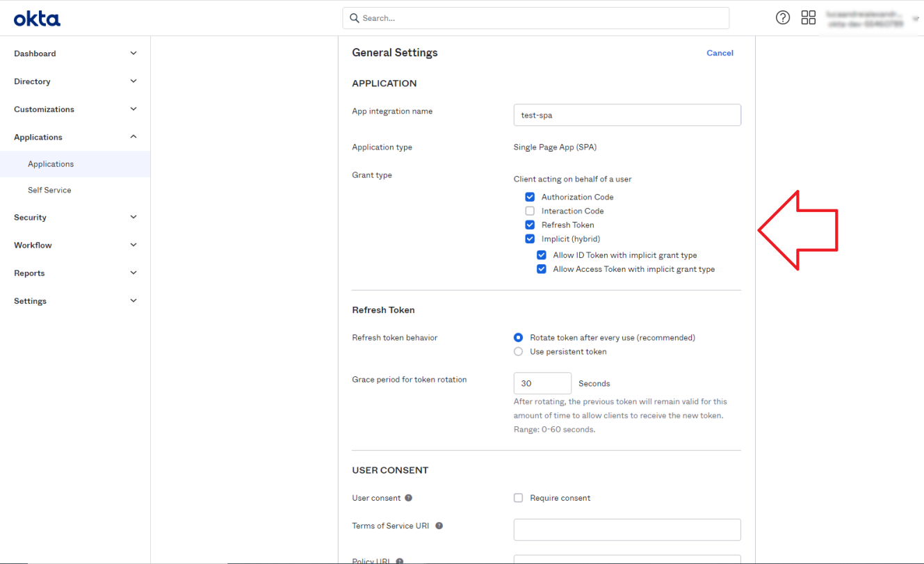The width and height of the screenshot is (924, 564).
Task: Click the App integration name field
Action: point(626,115)
